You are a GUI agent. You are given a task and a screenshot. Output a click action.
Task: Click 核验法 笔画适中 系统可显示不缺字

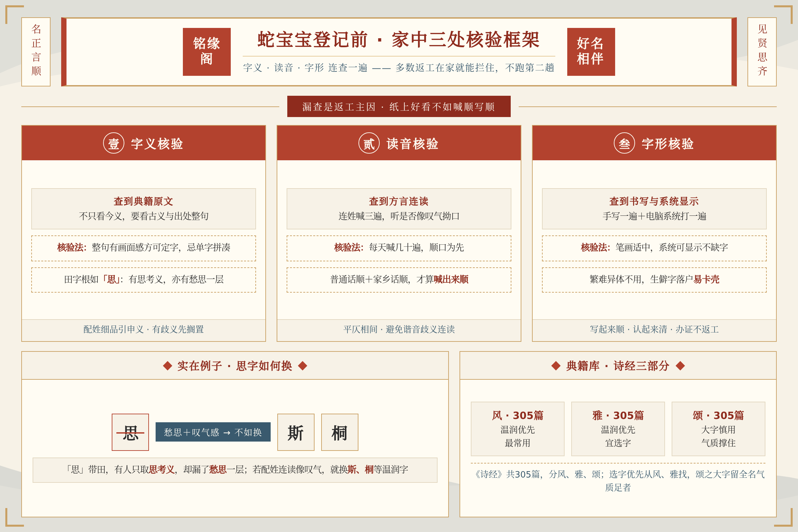[x=654, y=248]
